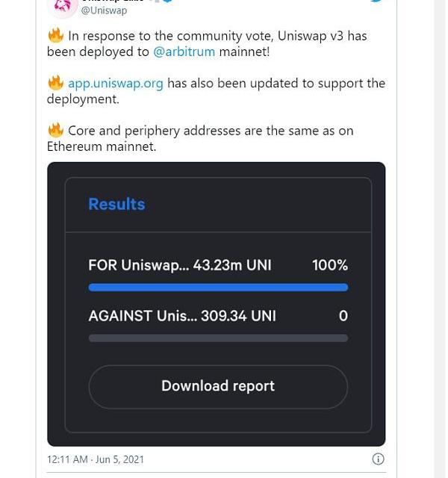Open the tweet info icon

click(379, 459)
